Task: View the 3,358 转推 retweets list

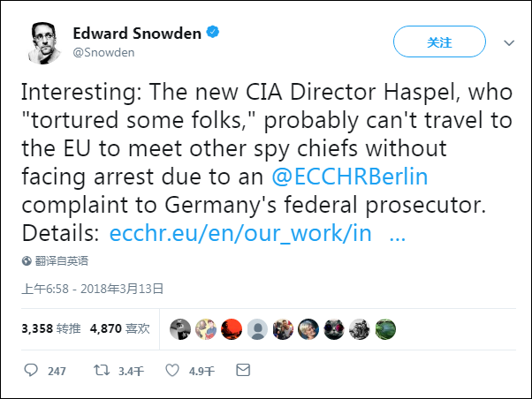Action: 50,328
